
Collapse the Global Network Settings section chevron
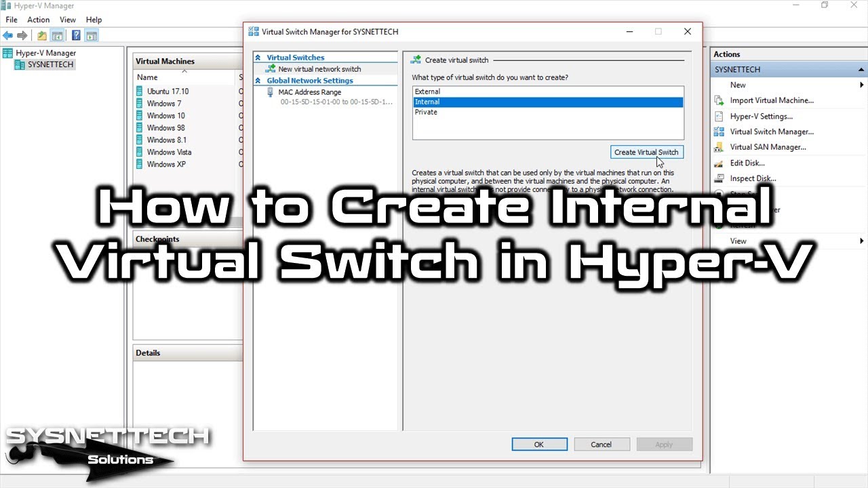tap(258, 81)
